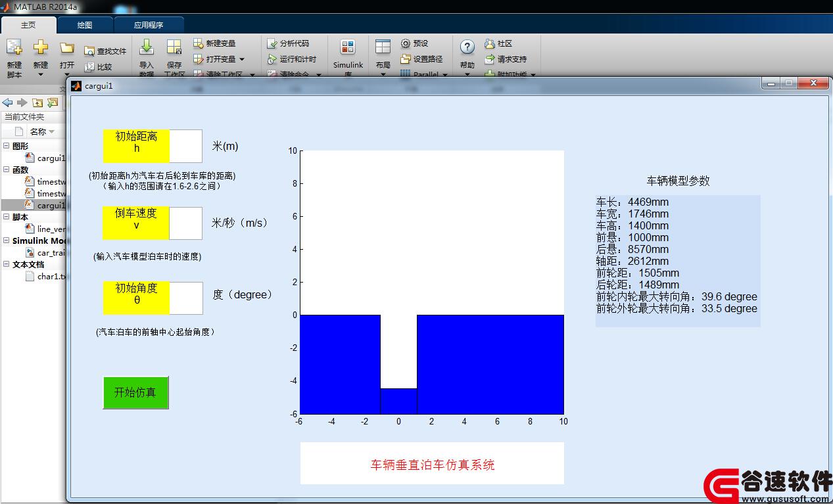
Task: Switch to the 主页 (Home) tab
Action: click(x=28, y=25)
